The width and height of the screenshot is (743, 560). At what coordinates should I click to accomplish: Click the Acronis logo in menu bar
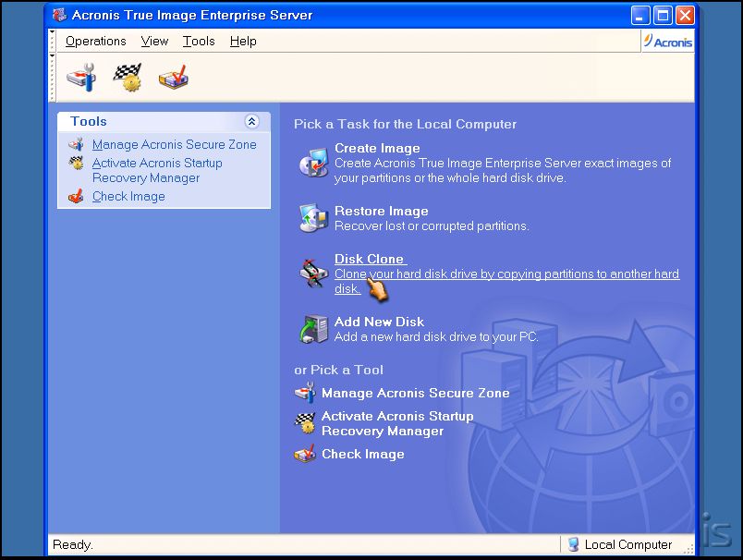point(667,42)
